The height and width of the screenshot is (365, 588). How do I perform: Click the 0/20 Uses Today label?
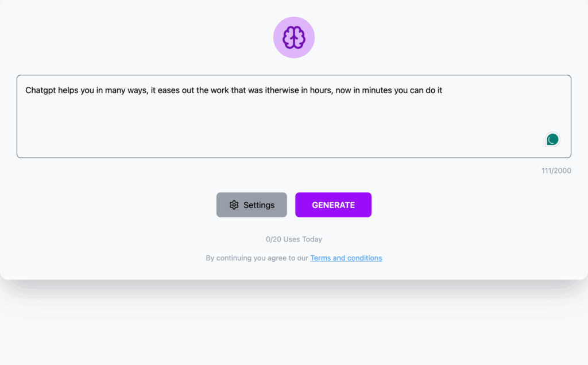(294, 239)
